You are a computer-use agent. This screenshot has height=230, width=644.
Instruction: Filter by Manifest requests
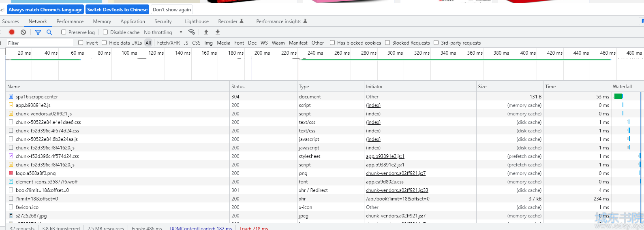click(x=298, y=43)
